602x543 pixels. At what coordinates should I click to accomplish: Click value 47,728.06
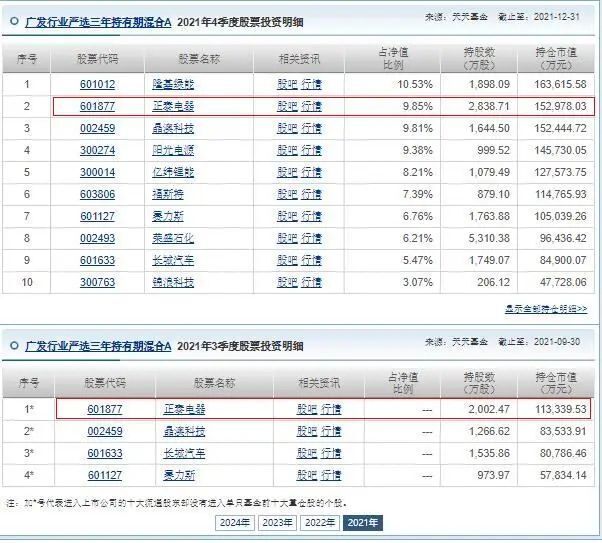click(563, 282)
